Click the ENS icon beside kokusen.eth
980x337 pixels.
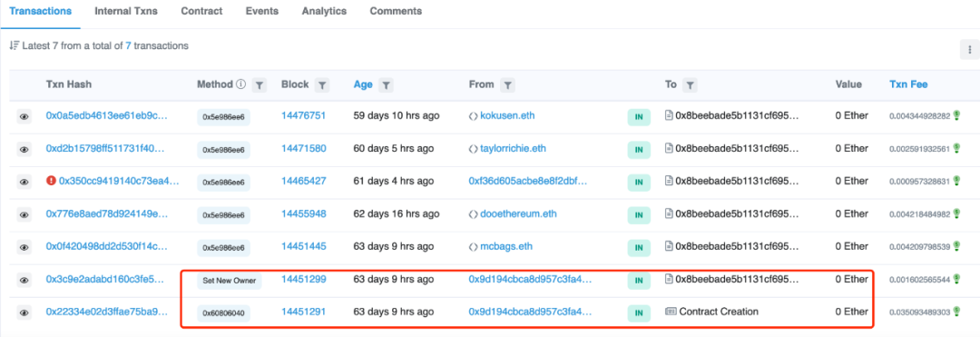pyautogui.click(x=473, y=116)
